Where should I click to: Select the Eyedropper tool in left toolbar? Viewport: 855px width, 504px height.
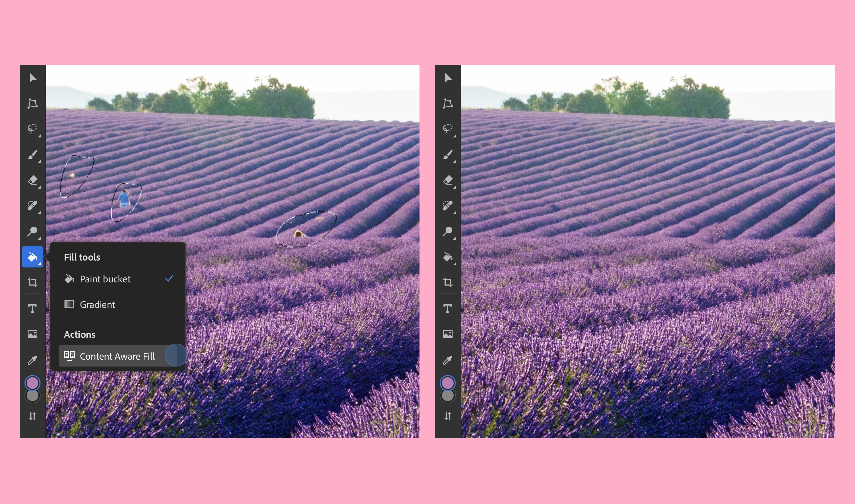tap(33, 360)
